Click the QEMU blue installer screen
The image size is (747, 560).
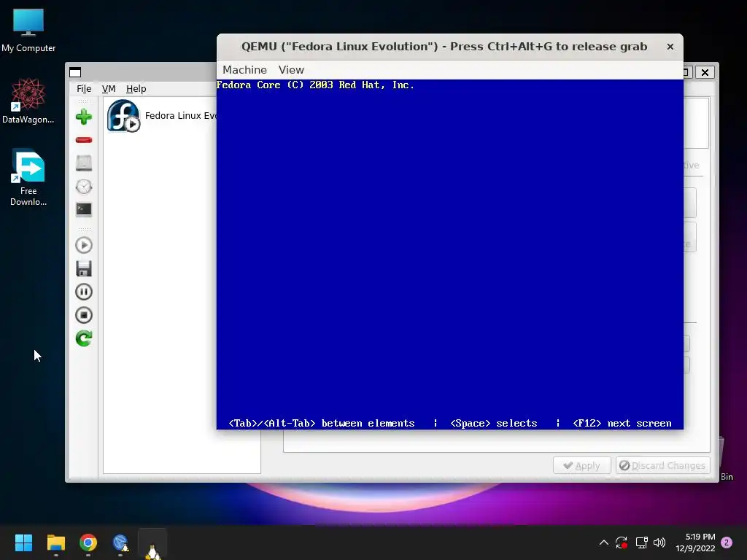click(449, 254)
